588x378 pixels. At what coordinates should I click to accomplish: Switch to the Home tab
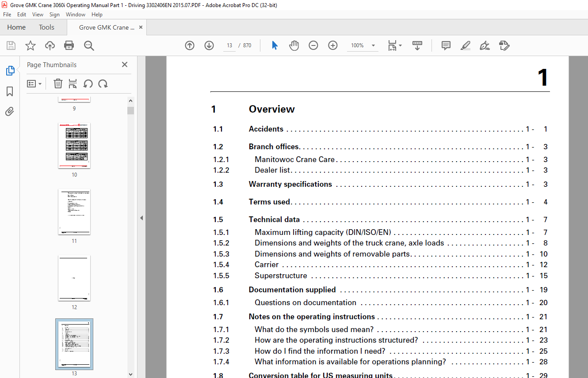point(16,27)
